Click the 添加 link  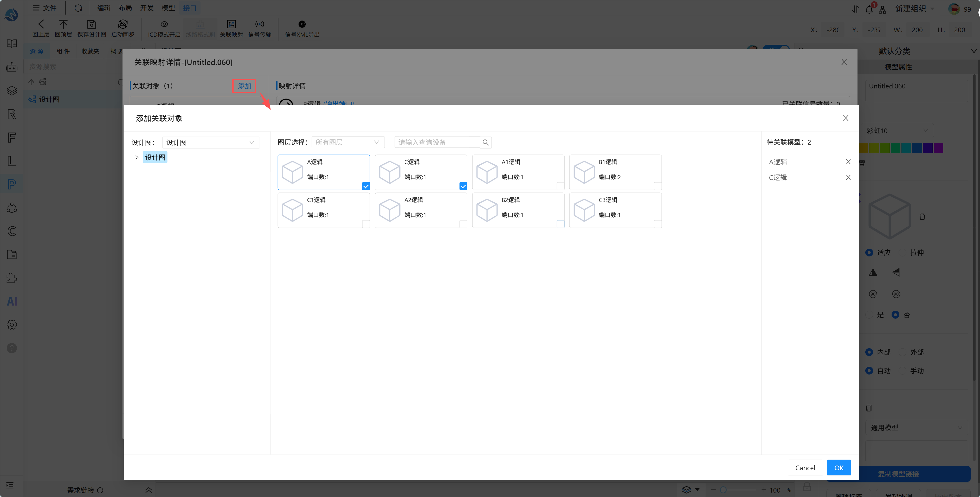point(244,86)
